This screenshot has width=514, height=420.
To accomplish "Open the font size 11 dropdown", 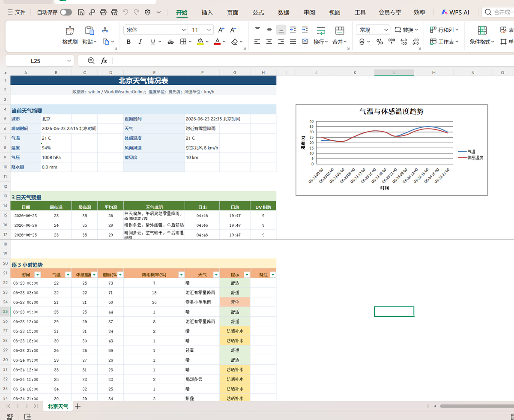I will point(209,30).
